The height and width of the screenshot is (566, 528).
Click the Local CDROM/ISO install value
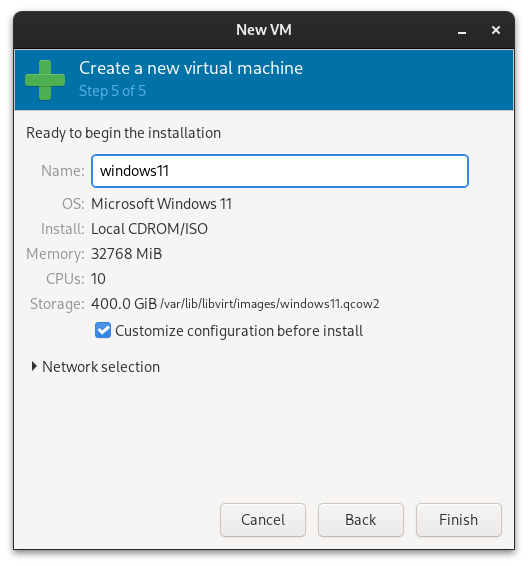pos(149,229)
